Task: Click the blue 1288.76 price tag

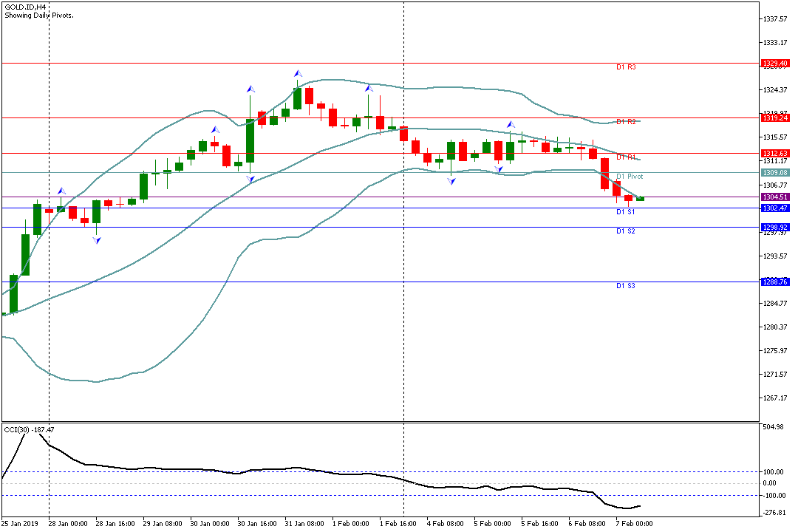Action: click(775, 282)
